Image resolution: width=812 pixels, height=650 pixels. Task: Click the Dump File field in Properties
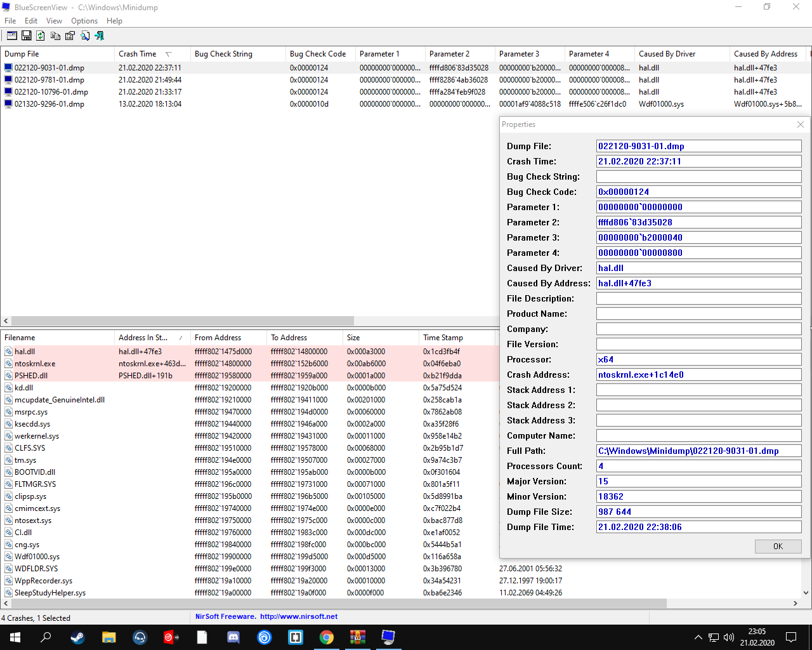coord(699,146)
